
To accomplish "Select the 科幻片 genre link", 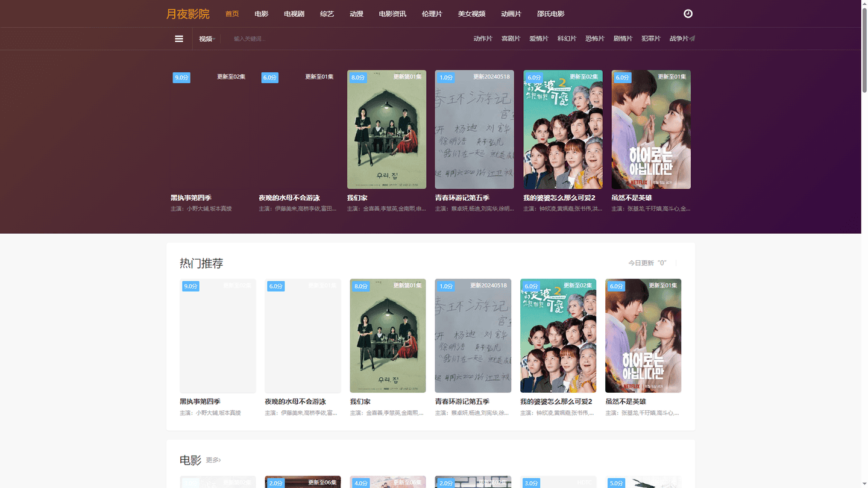I will (567, 39).
